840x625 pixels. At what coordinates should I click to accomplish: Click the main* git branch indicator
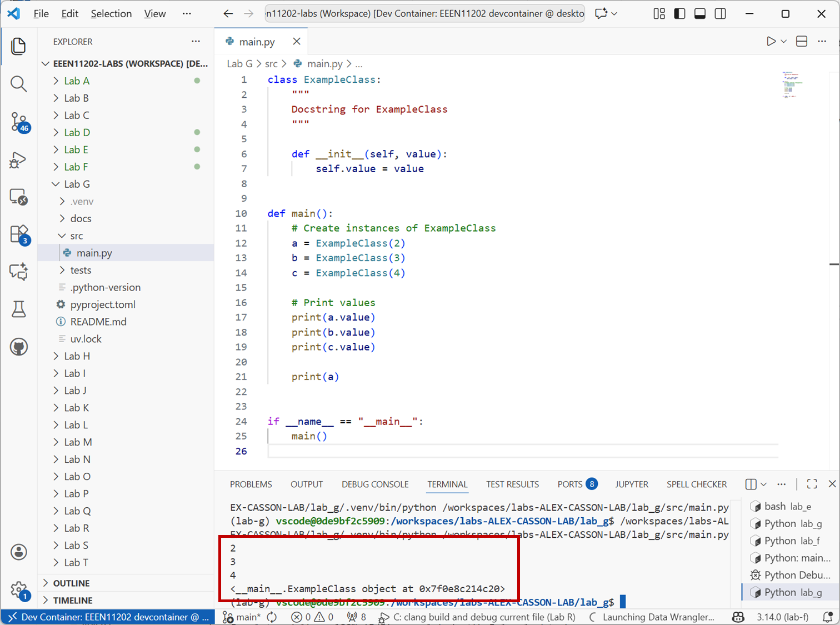click(x=242, y=617)
